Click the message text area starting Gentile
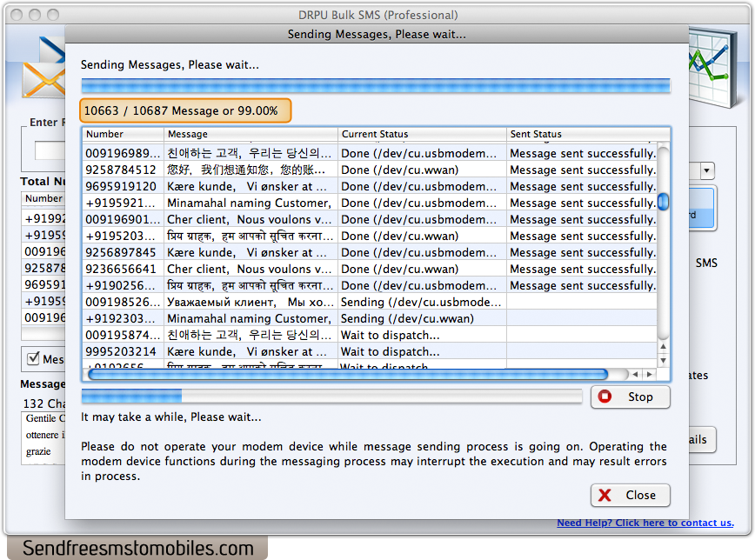 (43, 437)
